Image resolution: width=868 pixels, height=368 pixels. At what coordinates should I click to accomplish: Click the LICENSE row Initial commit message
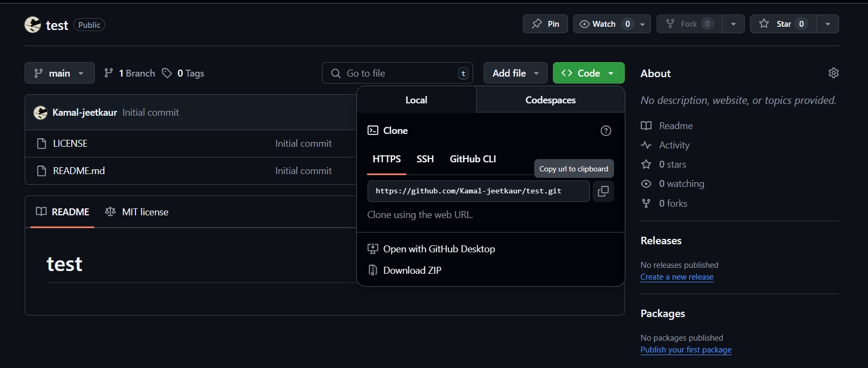(x=303, y=144)
